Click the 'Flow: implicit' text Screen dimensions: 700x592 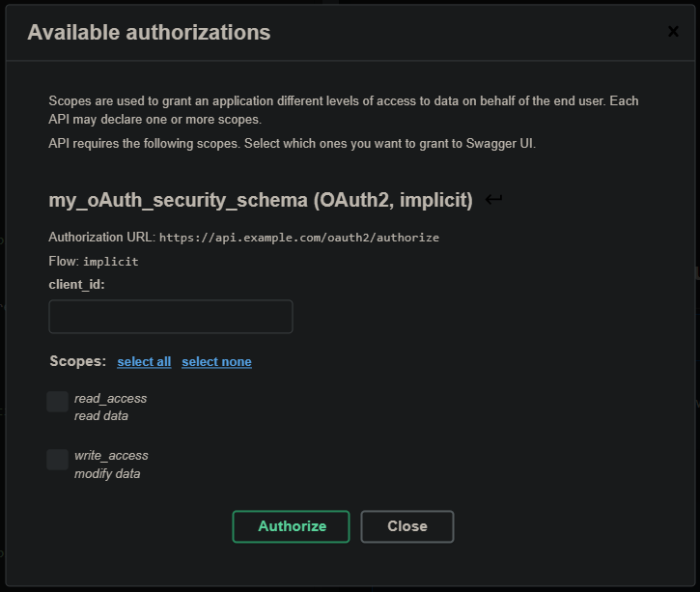94,261
